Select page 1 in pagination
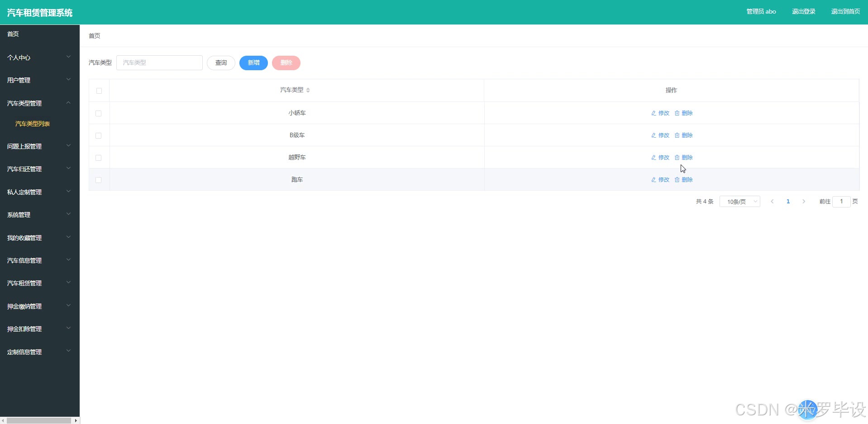 pyautogui.click(x=788, y=202)
